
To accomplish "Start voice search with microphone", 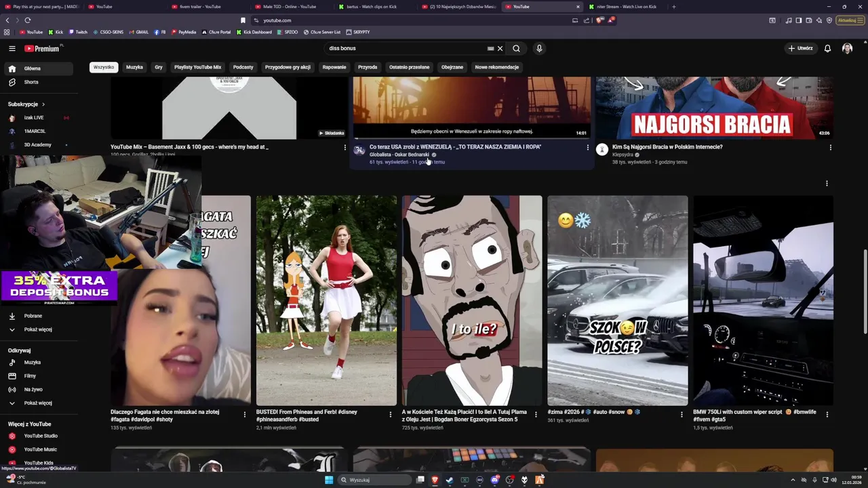I will pos(539,48).
